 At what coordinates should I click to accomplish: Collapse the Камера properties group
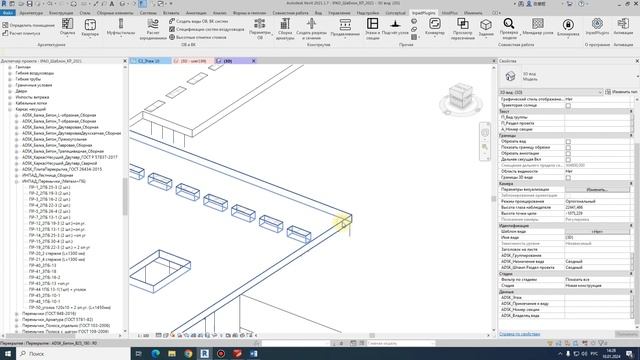(x=631, y=184)
